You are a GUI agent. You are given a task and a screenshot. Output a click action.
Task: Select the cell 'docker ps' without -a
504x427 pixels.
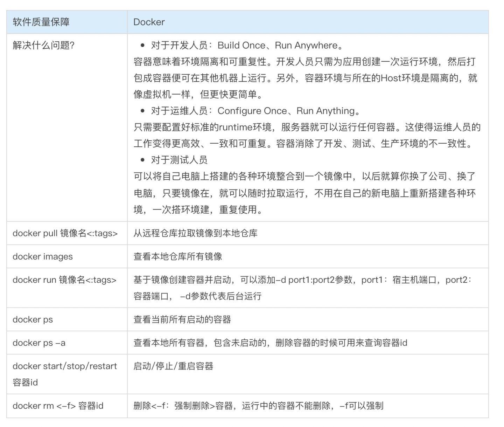click(66, 319)
